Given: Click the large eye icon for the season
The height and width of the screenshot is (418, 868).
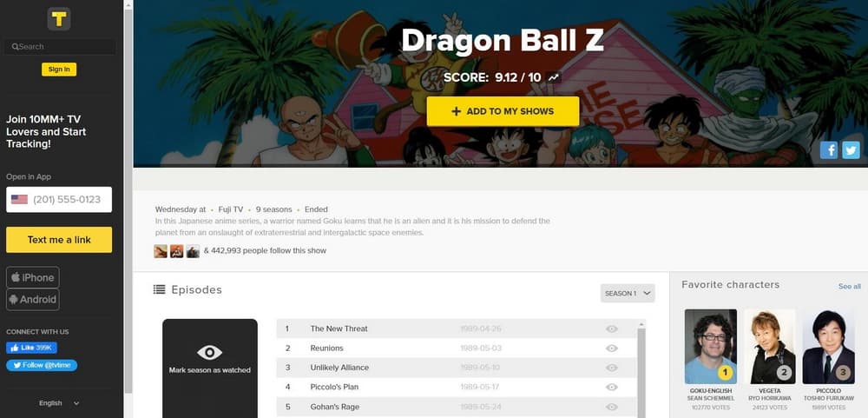Looking at the screenshot, I should point(210,352).
